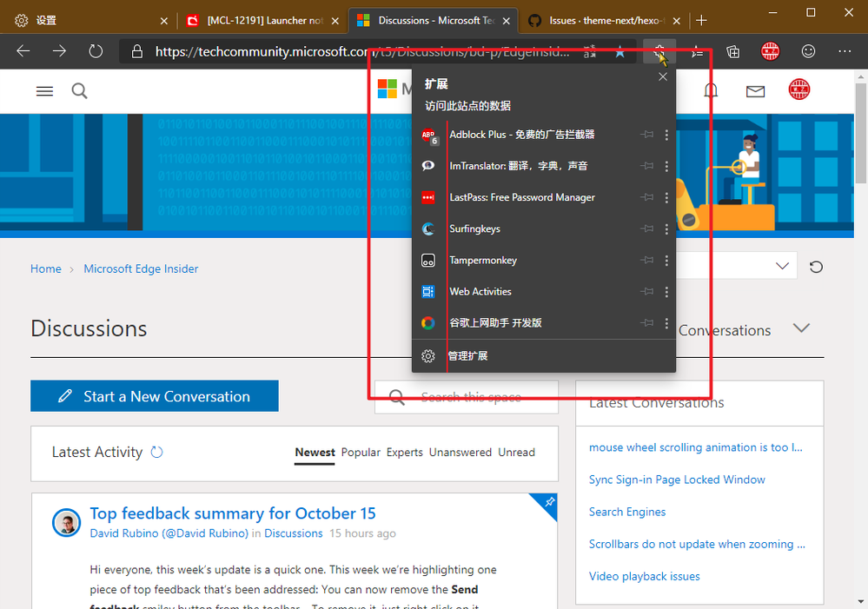Open more options for LastPass

[x=666, y=197]
